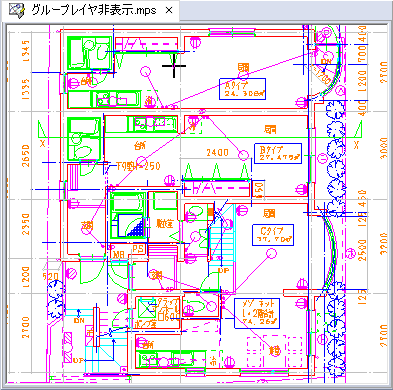
Task: Click the 520 dimension text
Action: (51, 276)
